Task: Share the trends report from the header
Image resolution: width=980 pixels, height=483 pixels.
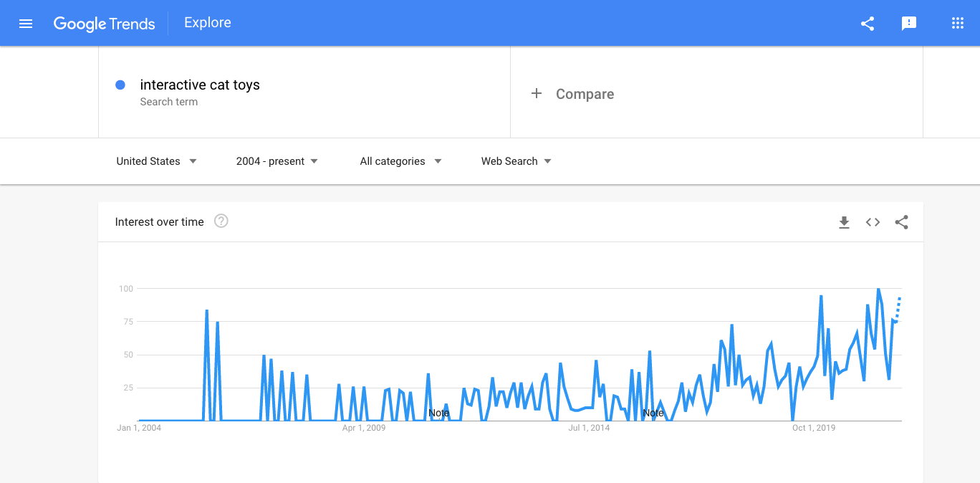Action: coord(868,23)
